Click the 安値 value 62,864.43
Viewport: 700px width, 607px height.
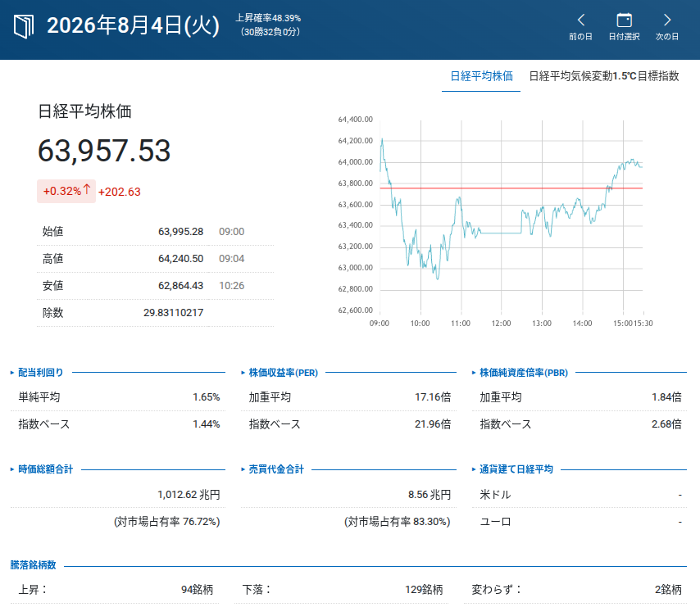pos(180,286)
